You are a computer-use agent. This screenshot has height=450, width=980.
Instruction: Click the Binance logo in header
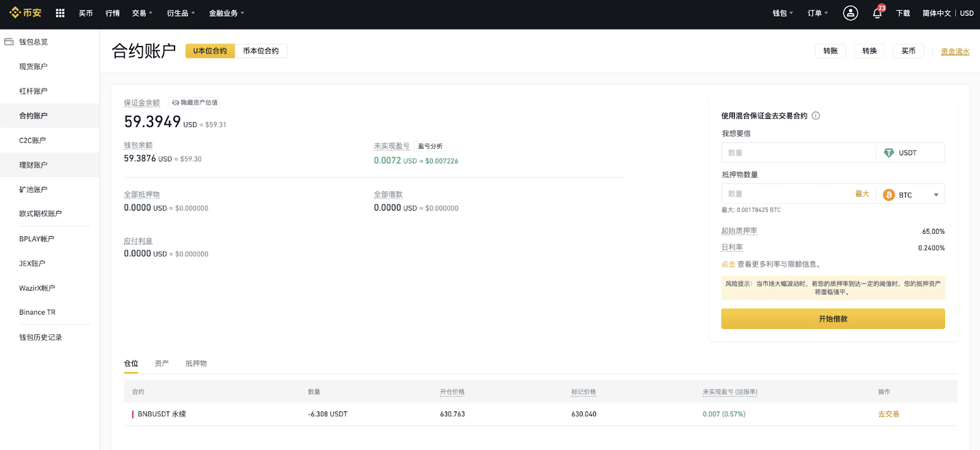pos(26,13)
